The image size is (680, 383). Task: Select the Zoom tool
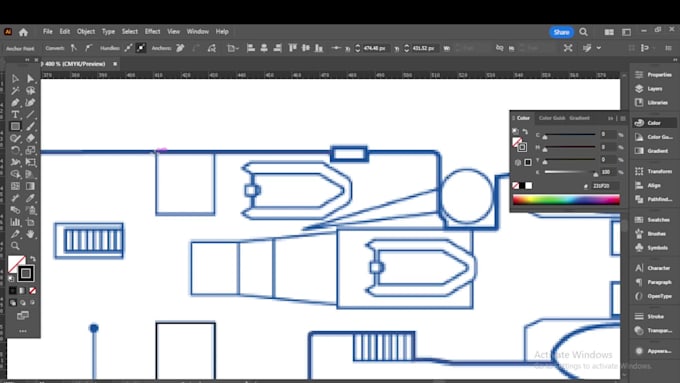coord(15,246)
